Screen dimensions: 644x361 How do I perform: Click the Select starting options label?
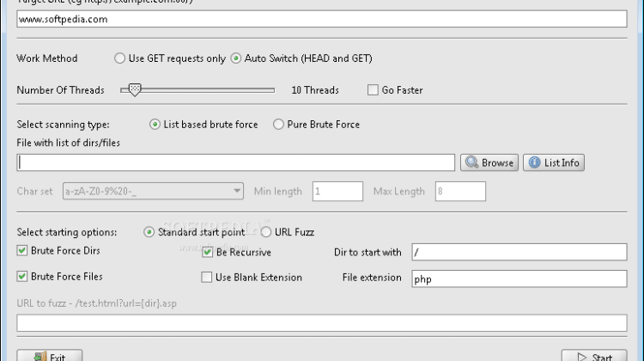[66, 232]
